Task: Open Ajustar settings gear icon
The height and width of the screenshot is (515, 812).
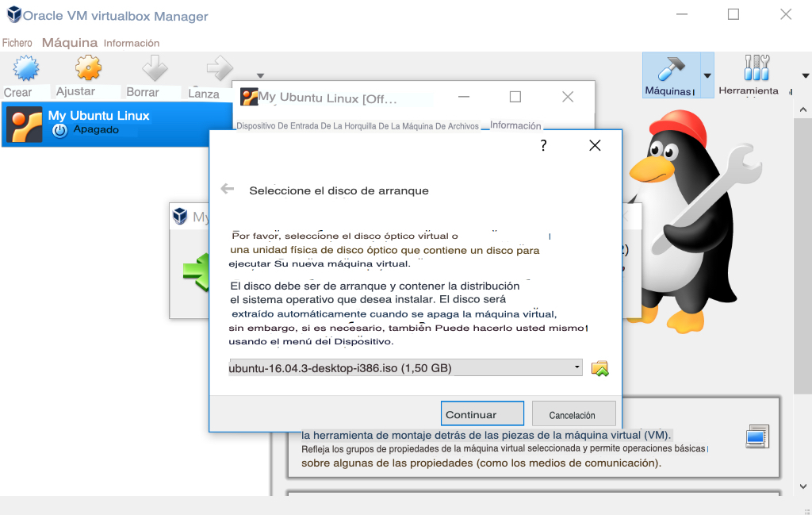Action: coord(87,68)
